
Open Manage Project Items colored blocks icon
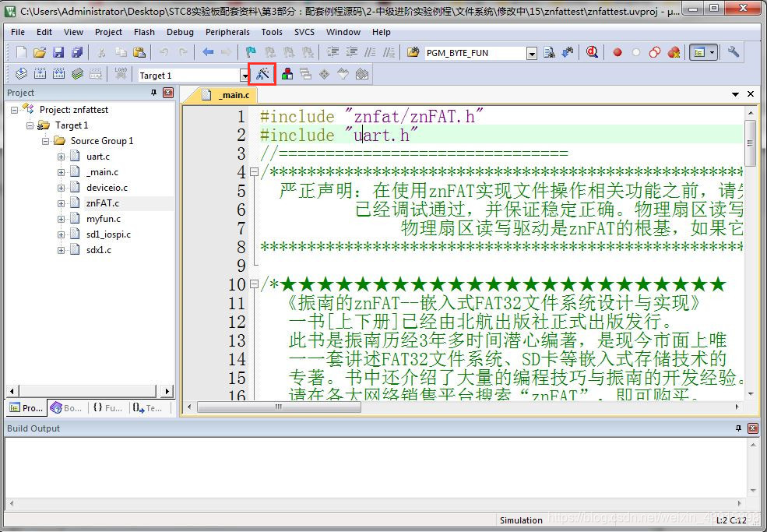pos(287,75)
